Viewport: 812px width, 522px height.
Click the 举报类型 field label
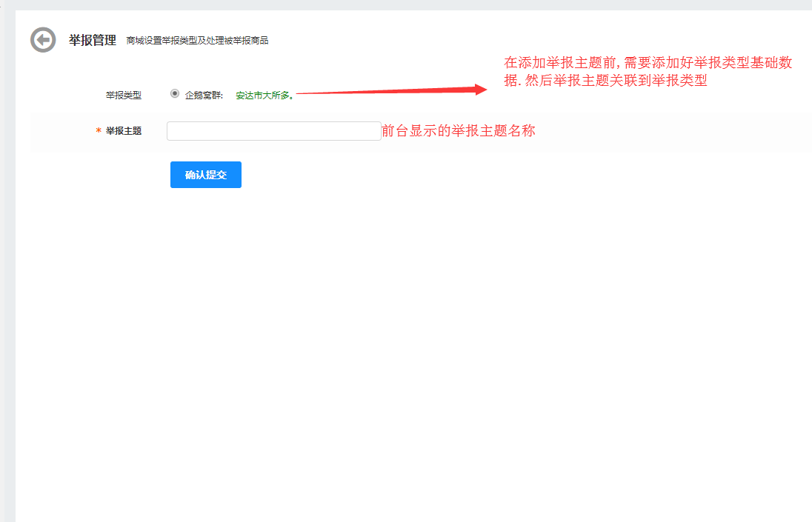(123, 95)
